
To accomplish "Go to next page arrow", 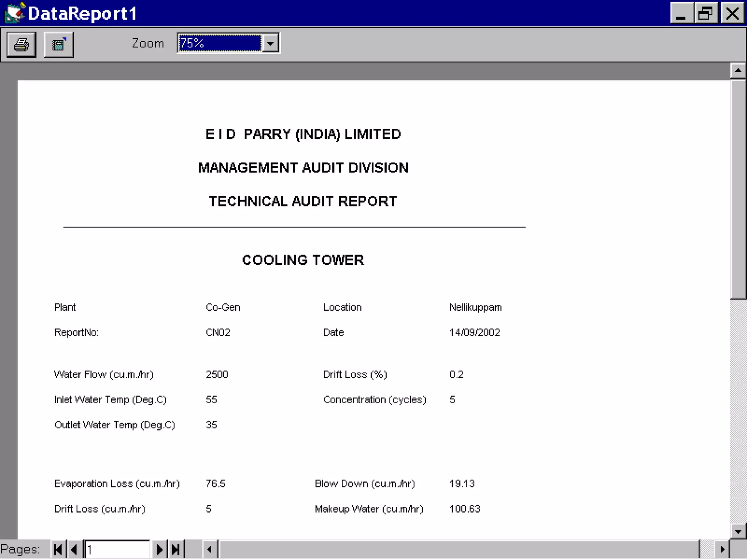I will (x=159, y=549).
